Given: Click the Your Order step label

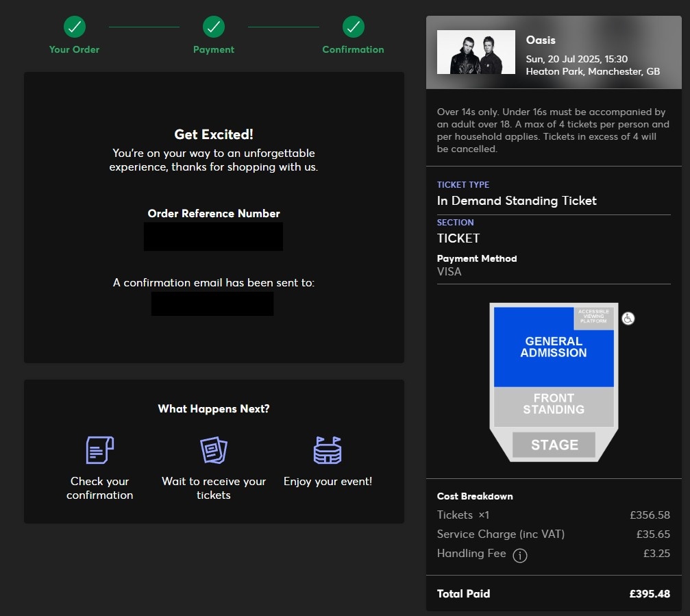Looking at the screenshot, I should tap(75, 49).
